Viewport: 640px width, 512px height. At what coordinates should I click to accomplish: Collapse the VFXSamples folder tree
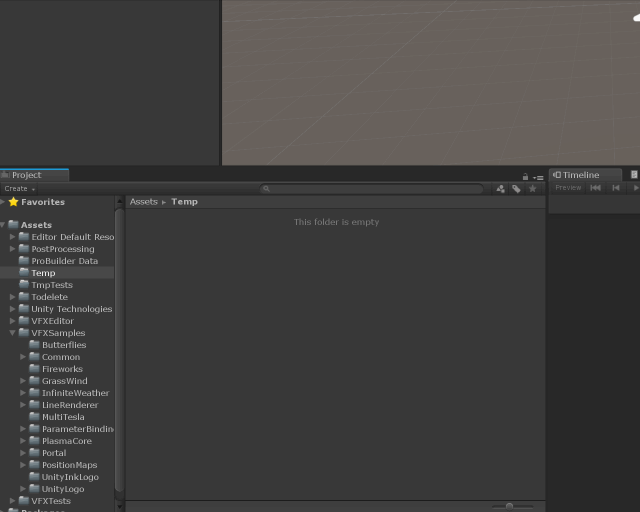point(13,333)
